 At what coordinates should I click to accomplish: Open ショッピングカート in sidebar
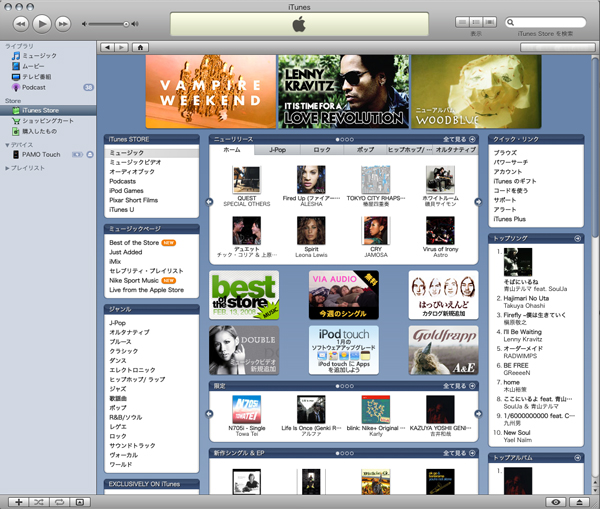[48, 121]
